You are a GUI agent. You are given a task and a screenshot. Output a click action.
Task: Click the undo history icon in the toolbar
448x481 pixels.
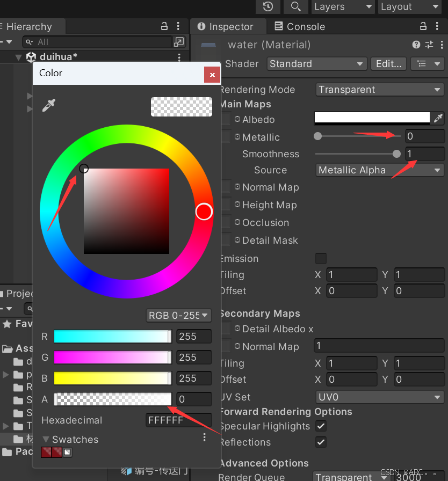267,7
